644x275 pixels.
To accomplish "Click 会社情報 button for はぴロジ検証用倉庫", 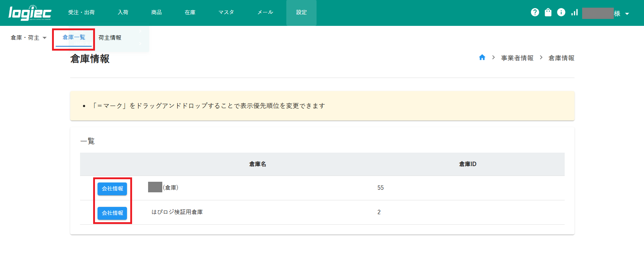I will pyautogui.click(x=112, y=213).
